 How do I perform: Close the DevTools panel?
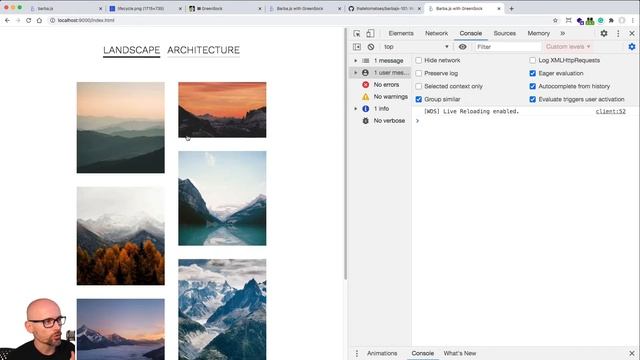[x=632, y=33]
